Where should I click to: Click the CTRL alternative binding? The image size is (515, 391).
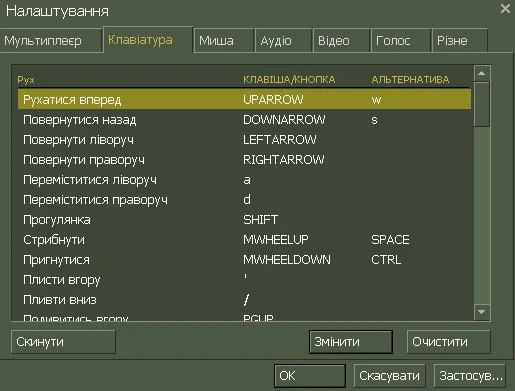click(386, 260)
